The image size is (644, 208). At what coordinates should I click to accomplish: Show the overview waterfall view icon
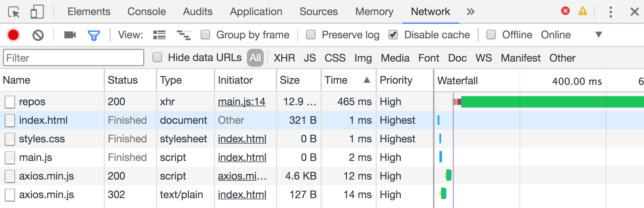(x=183, y=35)
